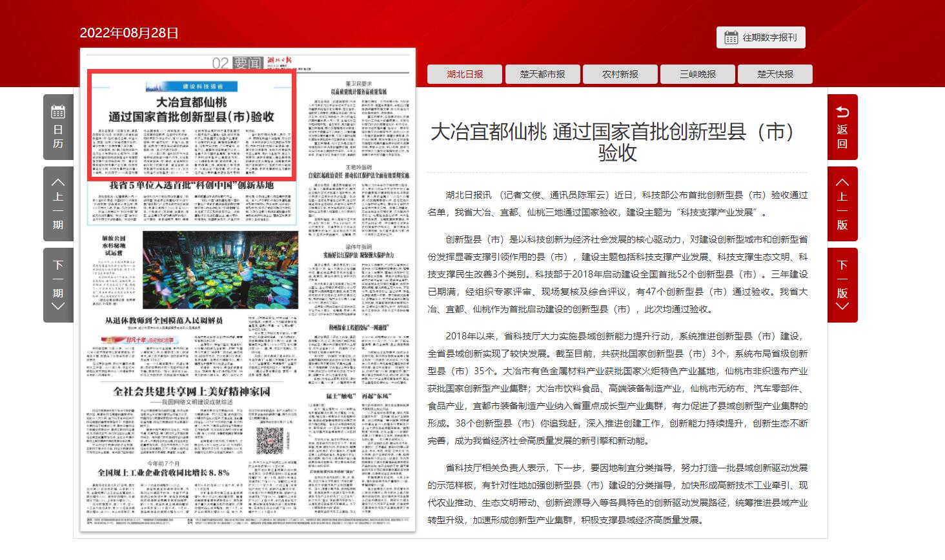Open the 梁伟年强调 article on the page

359,251
